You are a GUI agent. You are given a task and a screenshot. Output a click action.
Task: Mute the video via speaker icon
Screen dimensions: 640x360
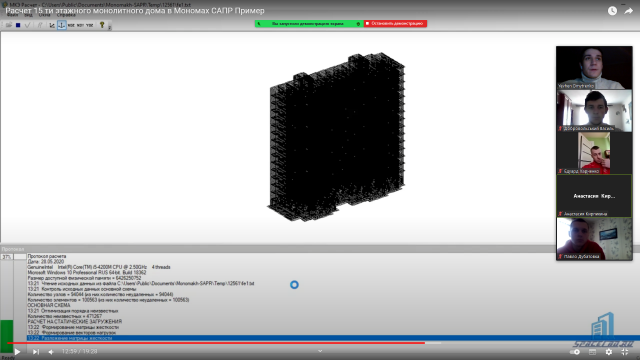point(51,351)
